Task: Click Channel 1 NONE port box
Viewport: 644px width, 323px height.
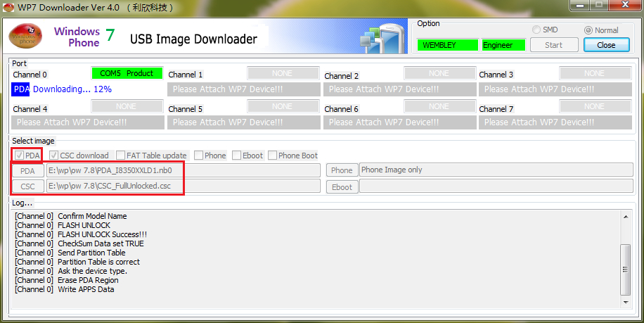Action: point(283,73)
